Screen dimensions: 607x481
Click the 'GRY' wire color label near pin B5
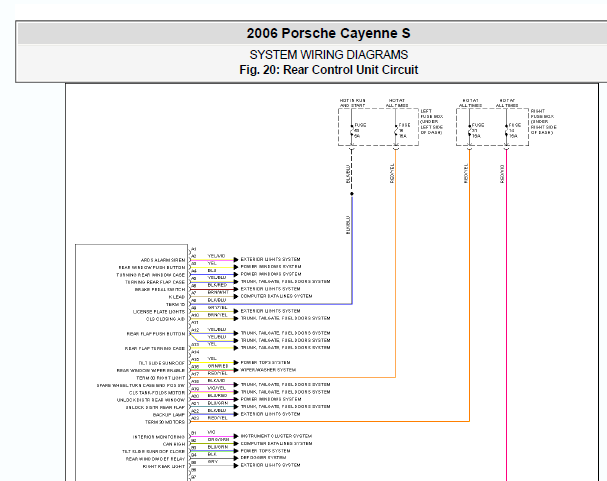(x=212, y=462)
